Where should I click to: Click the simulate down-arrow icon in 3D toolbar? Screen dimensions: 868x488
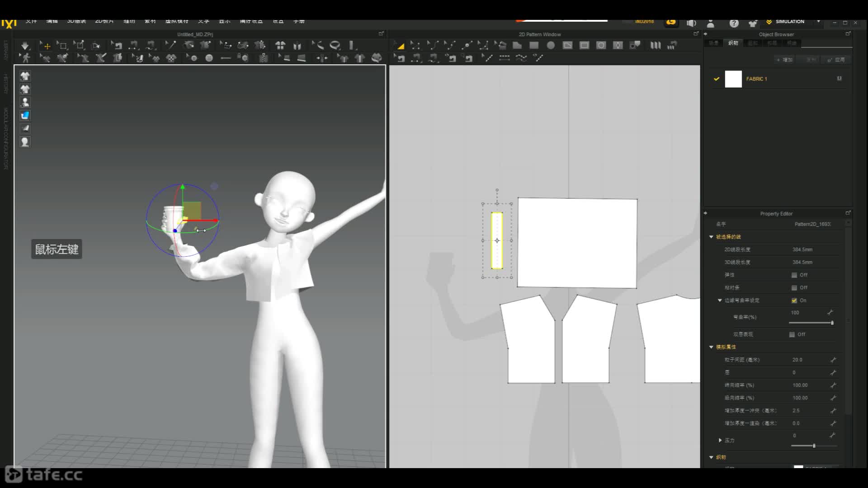pos(25,45)
